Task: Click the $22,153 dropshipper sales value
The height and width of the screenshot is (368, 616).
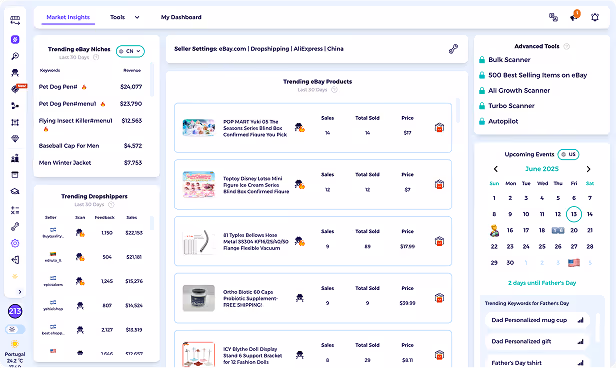Action: pyautogui.click(x=134, y=233)
